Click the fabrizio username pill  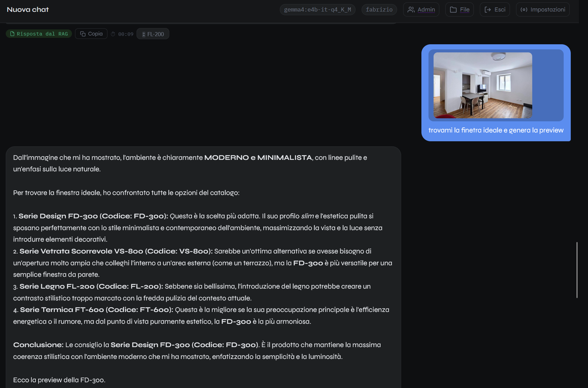[x=379, y=9]
